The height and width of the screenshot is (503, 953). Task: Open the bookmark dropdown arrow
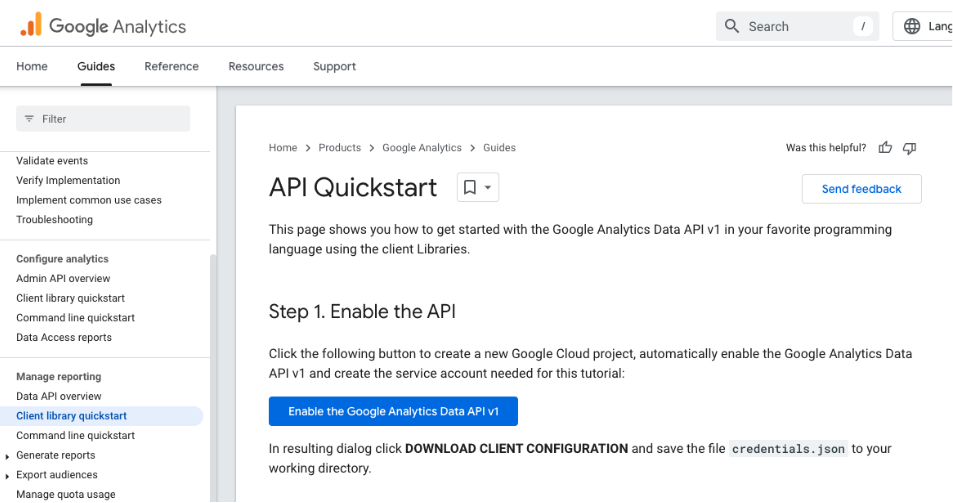[487, 188]
